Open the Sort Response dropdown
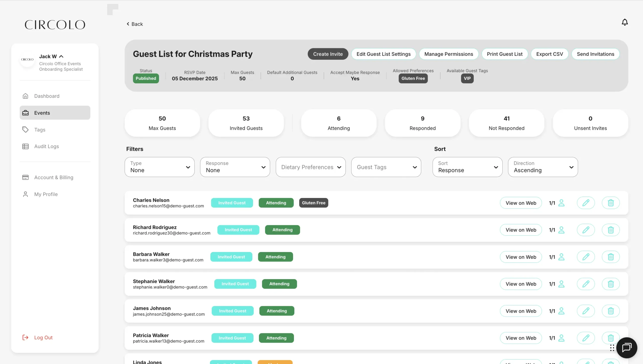Screen dimensions: 643x364 (467, 167)
